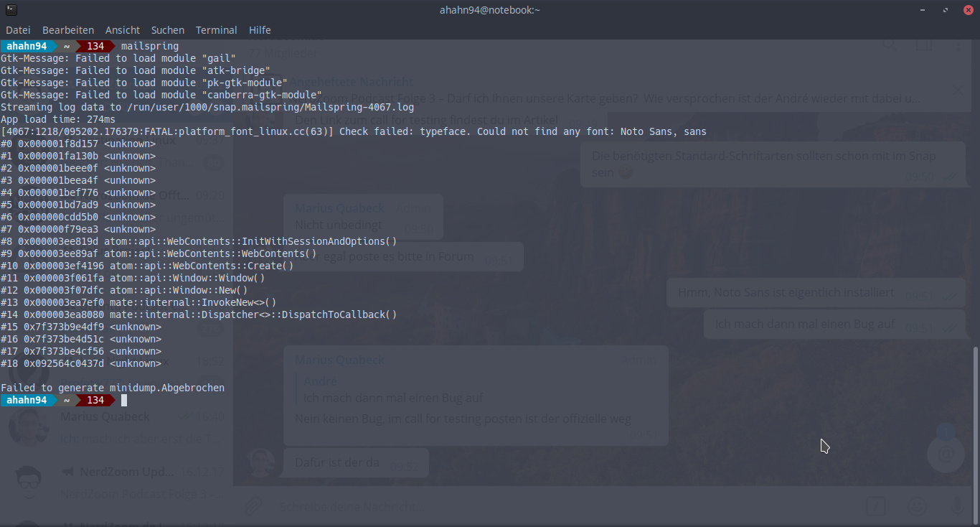980x527 pixels.
Task: Click the typed mailspring command text
Action: pyautogui.click(x=150, y=46)
